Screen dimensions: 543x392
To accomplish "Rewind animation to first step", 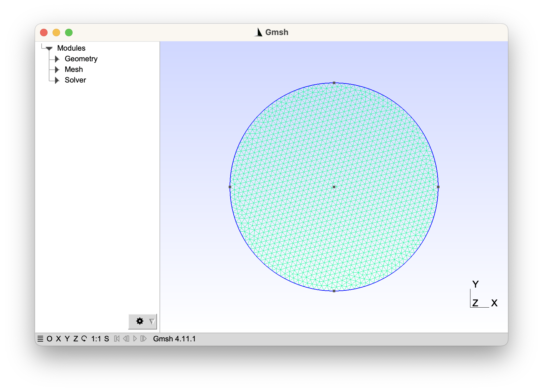I will [117, 339].
